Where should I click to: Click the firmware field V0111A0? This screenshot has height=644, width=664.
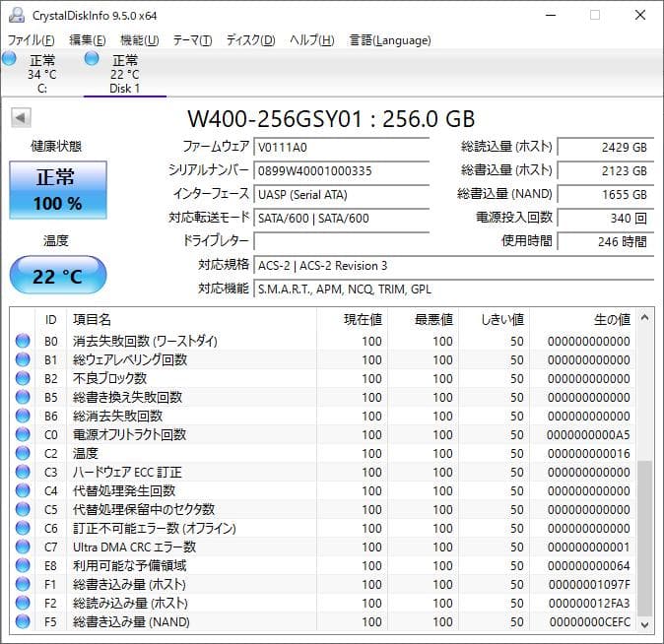point(341,147)
